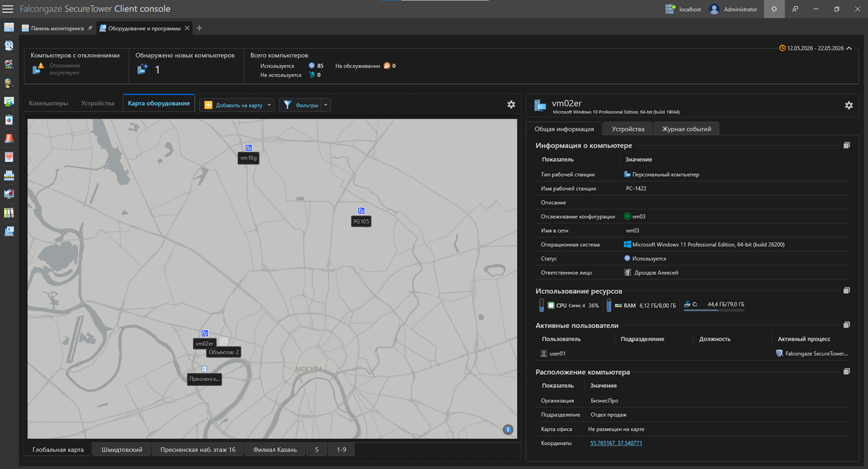Click the envelope with hazard stripes icon
The image size is (868, 469).
click(x=9, y=175)
